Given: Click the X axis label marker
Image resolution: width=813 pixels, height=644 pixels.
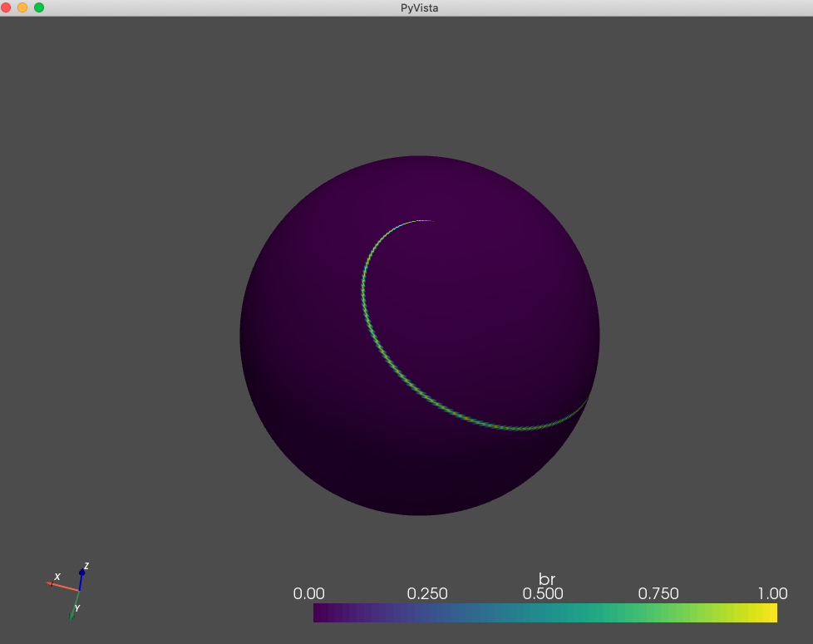Looking at the screenshot, I should pyautogui.click(x=57, y=577).
